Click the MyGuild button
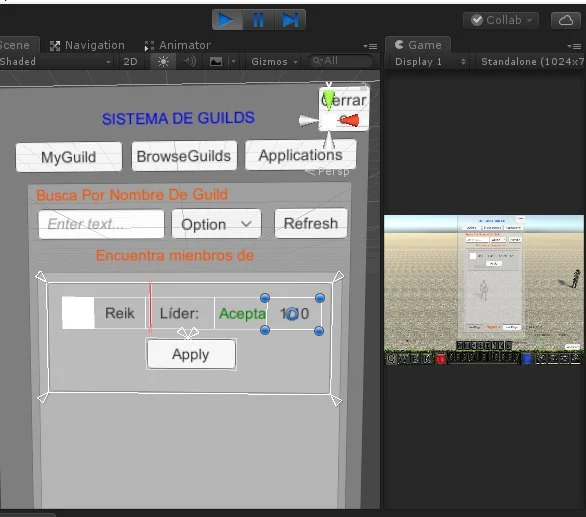586x517 pixels. (x=69, y=157)
